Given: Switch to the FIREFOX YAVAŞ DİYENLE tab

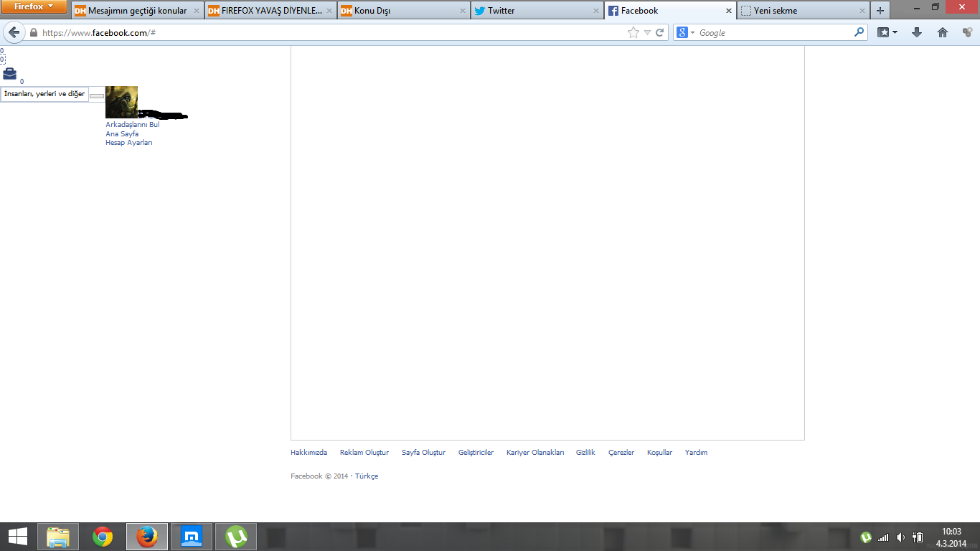Looking at the screenshot, I should click(264, 11).
